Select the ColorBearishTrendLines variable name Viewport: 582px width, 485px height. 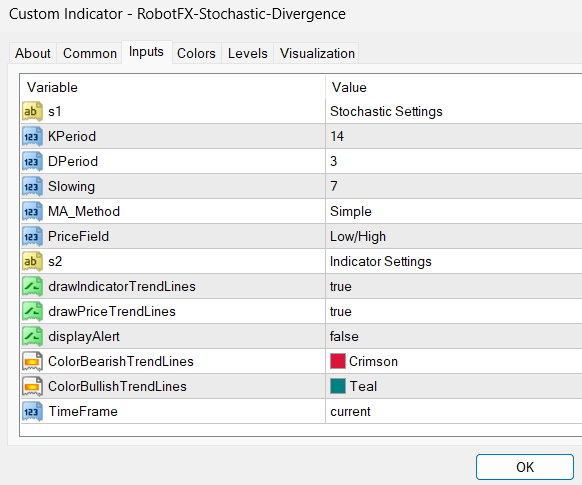(x=121, y=361)
